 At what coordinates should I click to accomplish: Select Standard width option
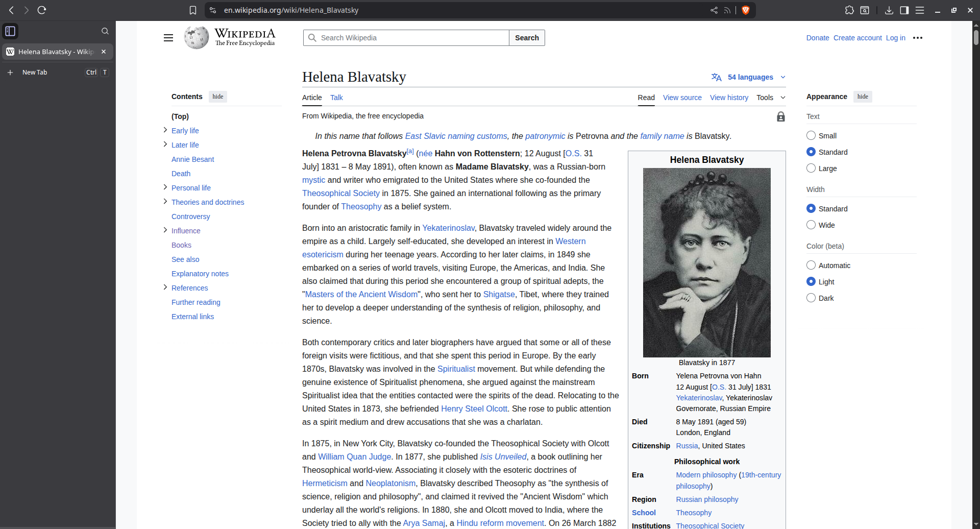coord(811,208)
